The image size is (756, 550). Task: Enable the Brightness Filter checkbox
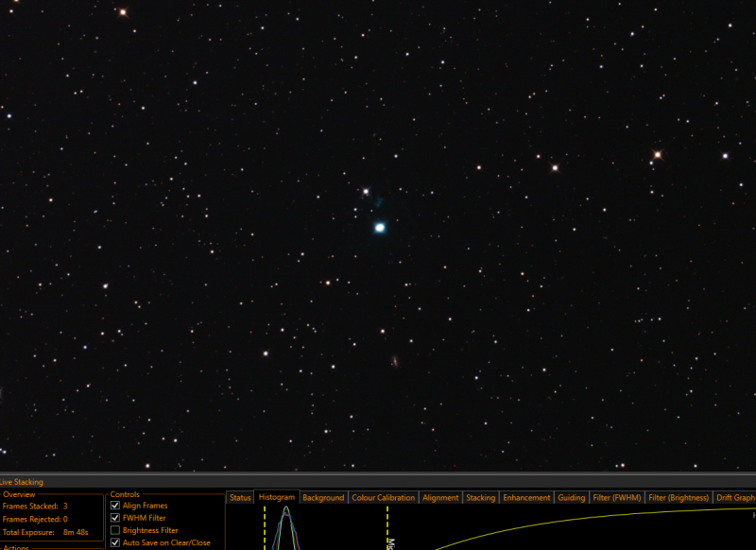(x=115, y=530)
